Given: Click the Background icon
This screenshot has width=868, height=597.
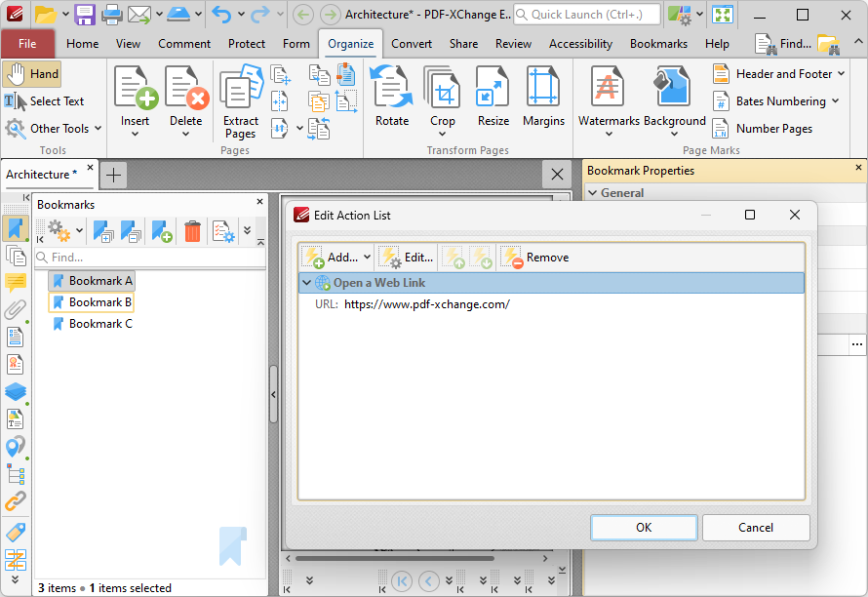Looking at the screenshot, I should pyautogui.click(x=673, y=87).
